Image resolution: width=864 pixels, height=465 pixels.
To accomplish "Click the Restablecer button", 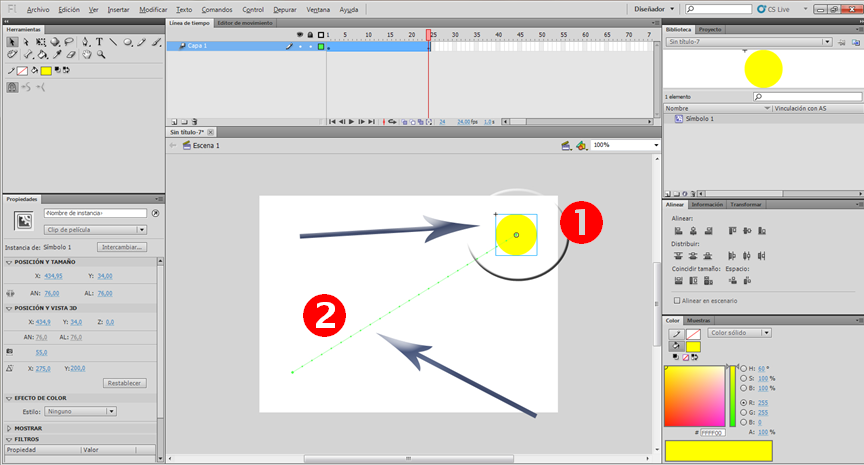I will pos(125,383).
